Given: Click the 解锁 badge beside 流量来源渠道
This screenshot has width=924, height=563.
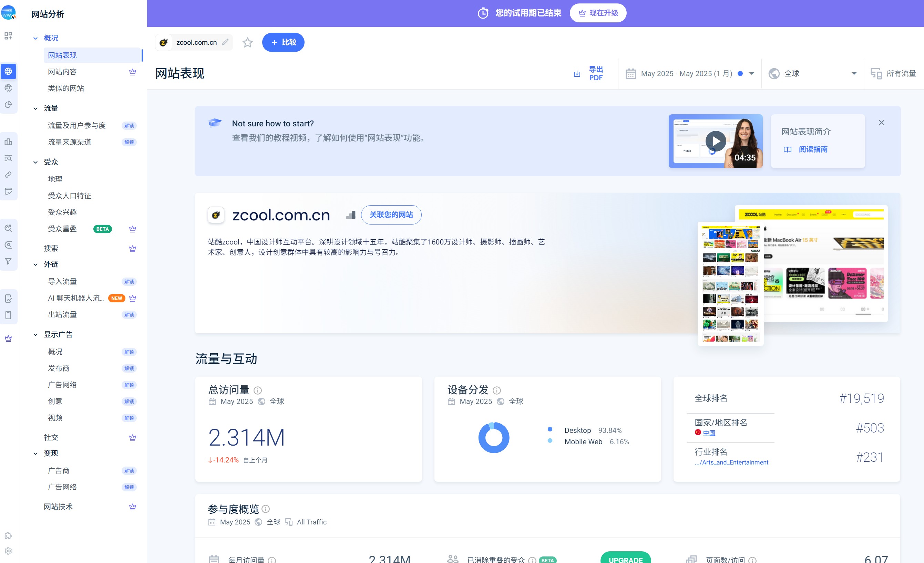Looking at the screenshot, I should point(129,142).
